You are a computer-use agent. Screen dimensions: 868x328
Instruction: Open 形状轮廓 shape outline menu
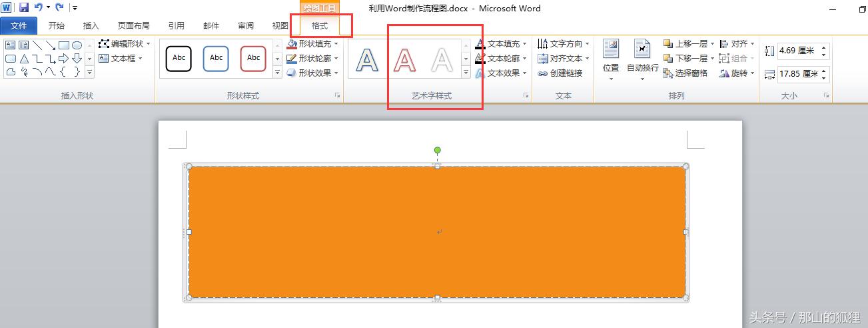coord(312,58)
